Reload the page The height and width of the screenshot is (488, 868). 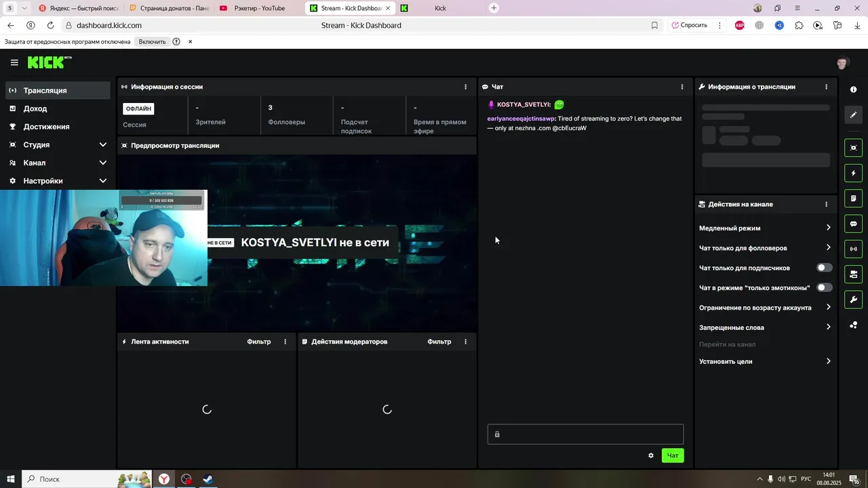pos(50,25)
